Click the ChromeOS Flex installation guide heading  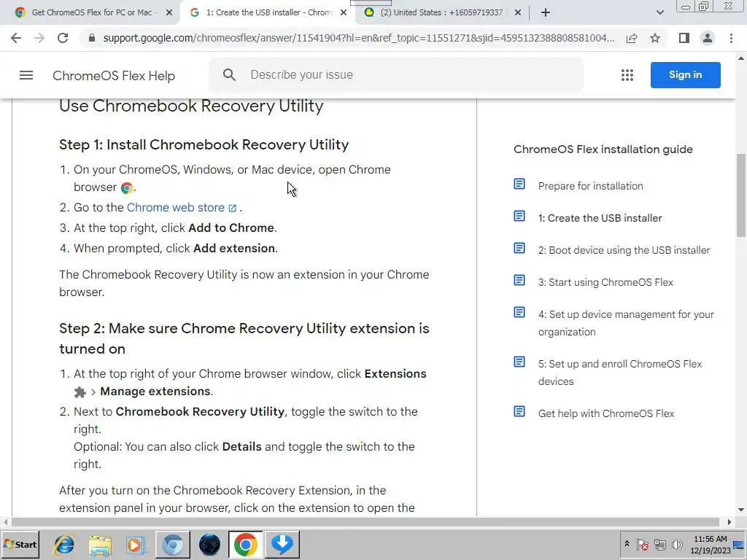603,149
